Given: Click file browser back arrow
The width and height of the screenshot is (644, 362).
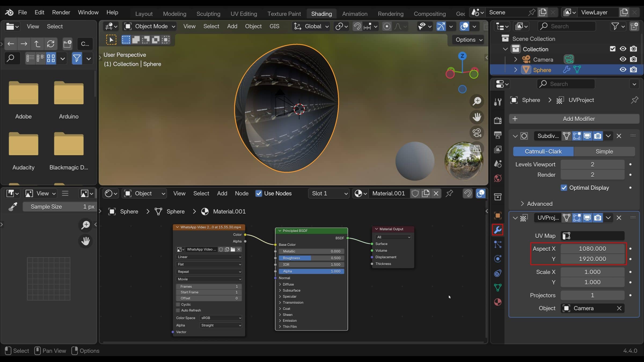Looking at the screenshot, I should (11, 44).
